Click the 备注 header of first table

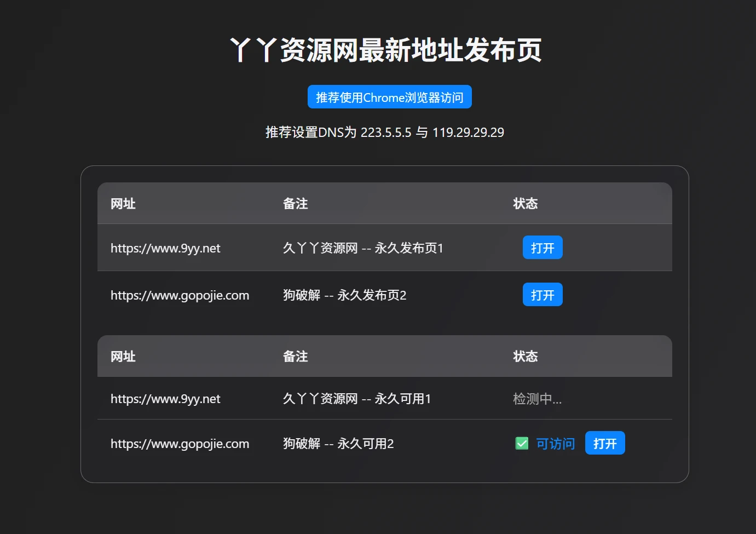click(296, 204)
